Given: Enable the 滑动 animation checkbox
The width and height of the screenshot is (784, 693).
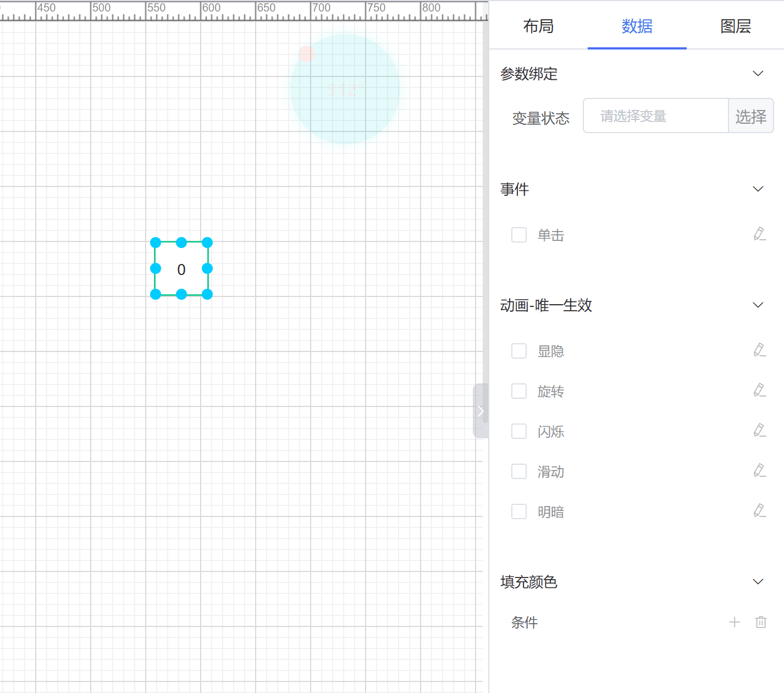Looking at the screenshot, I should click(x=519, y=471).
